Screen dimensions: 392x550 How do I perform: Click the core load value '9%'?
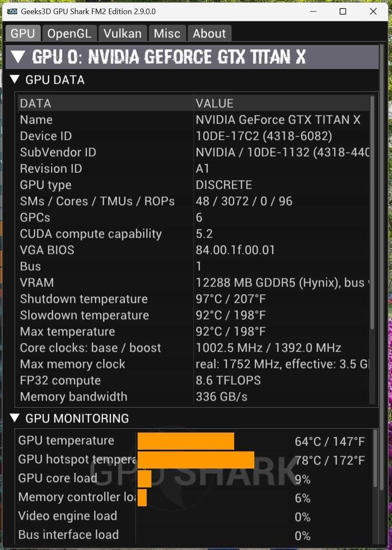coord(302,479)
